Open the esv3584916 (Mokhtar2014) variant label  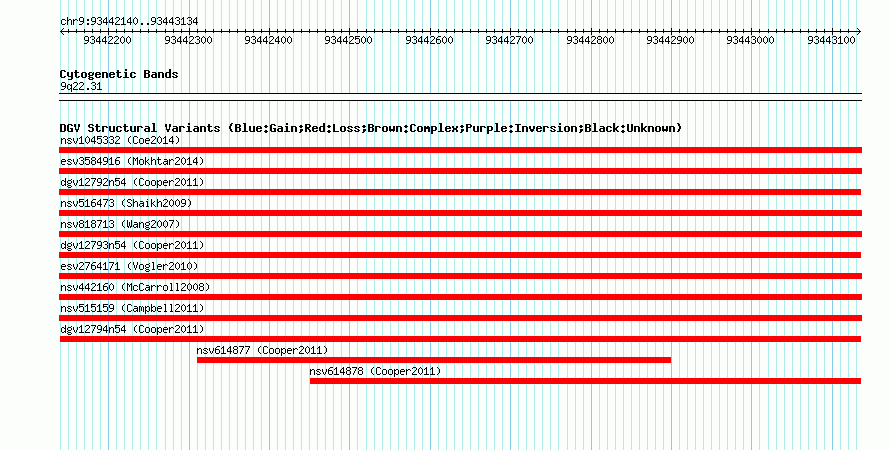[x=132, y=161]
